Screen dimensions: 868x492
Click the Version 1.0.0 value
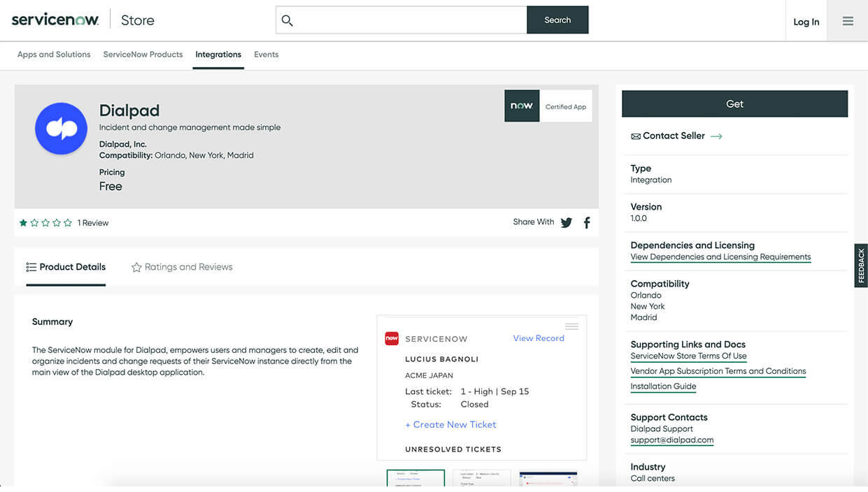click(x=639, y=219)
